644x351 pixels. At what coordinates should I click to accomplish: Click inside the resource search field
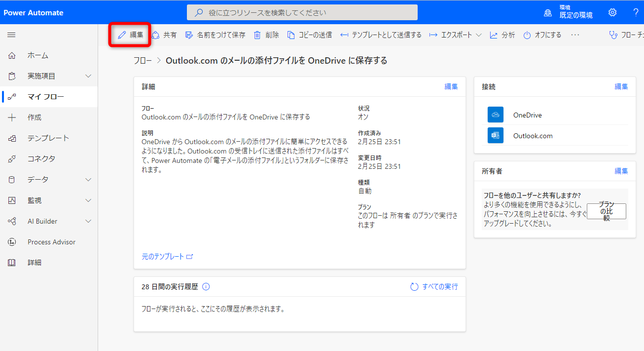coord(302,12)
